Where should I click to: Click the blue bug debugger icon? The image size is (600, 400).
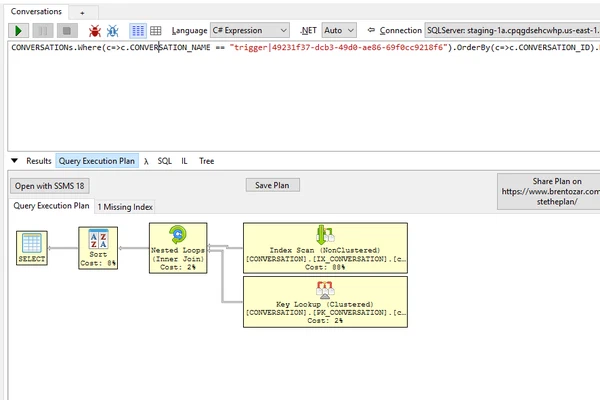pos(112,31)
